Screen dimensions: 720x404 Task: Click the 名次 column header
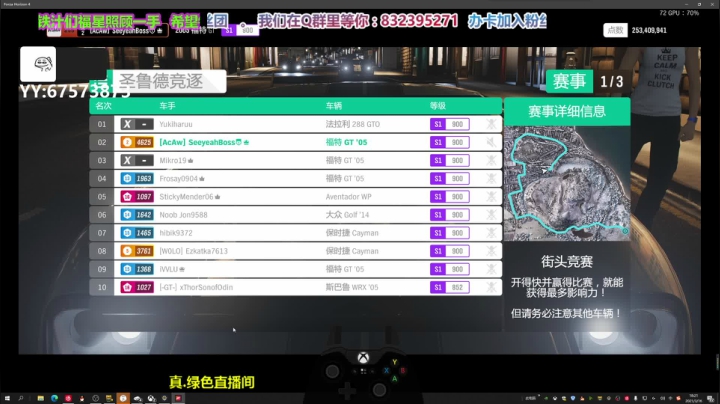click(x=103, y=106)
